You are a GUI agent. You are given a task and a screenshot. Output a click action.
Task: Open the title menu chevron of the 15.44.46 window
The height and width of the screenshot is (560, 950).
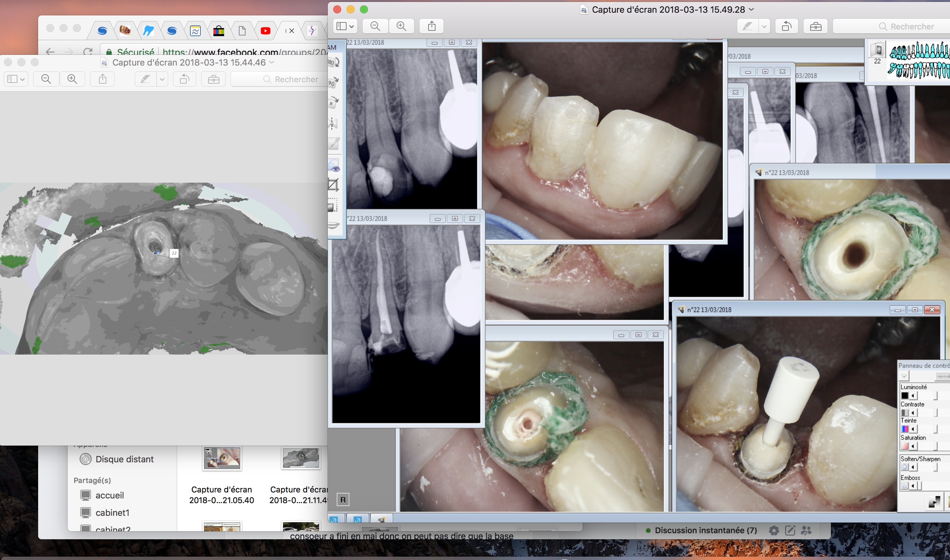tap(272, 62)
